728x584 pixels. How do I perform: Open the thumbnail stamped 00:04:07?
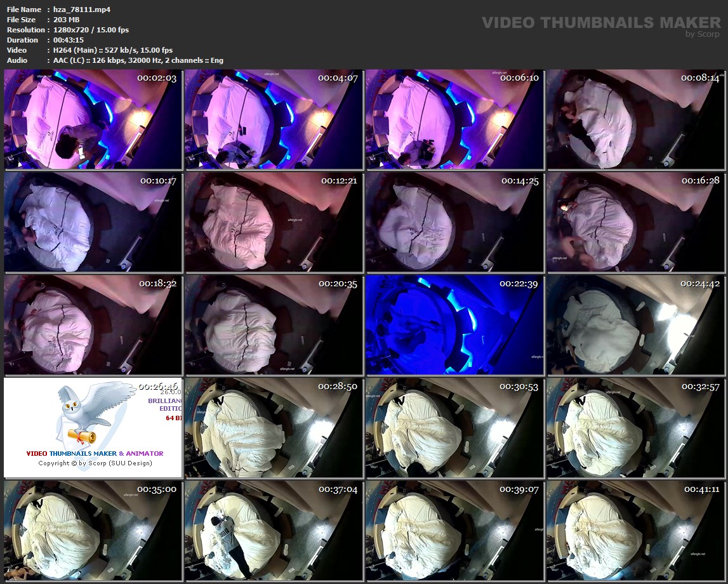click(274, 119)
